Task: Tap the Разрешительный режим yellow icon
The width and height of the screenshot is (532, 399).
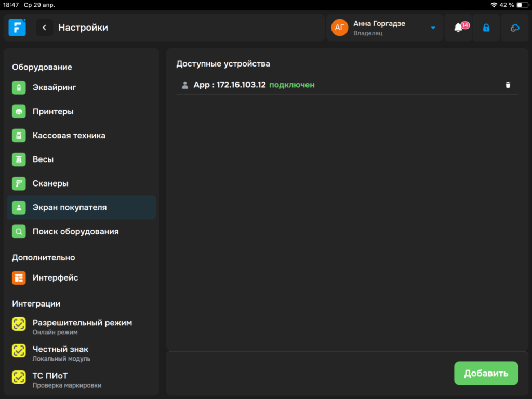Action: point(19,324)
